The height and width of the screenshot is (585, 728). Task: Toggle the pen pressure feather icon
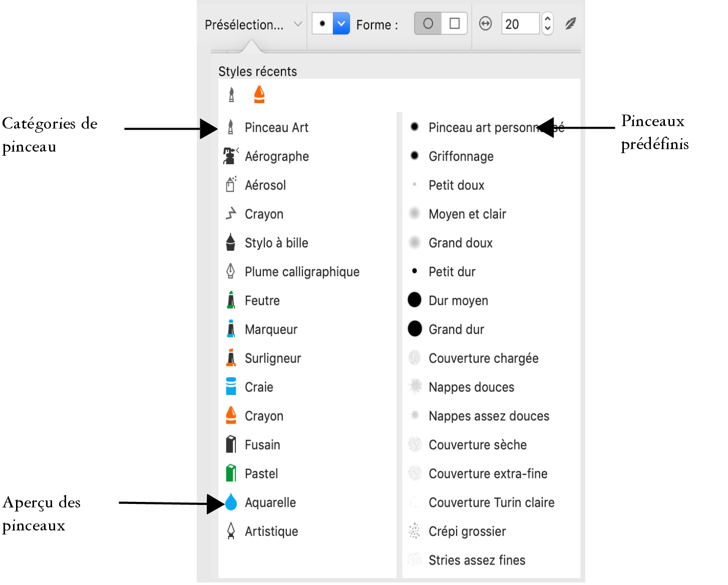(570, 24)
